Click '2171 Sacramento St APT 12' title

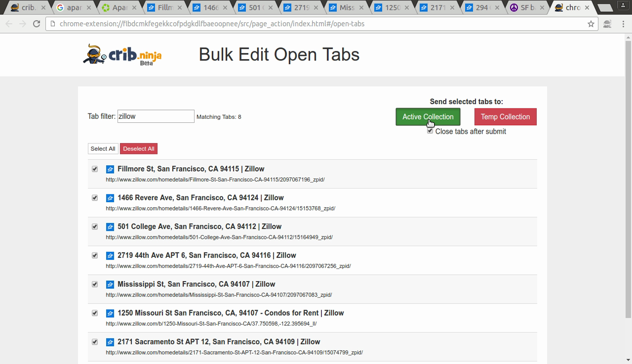219,342
